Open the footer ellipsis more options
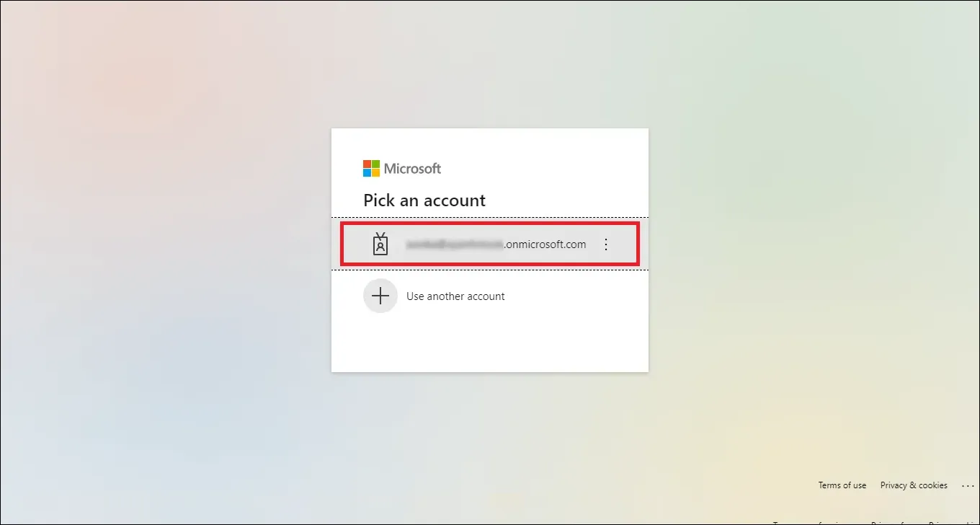This screenshot has height=525, width=980. [x=968, y=485]
